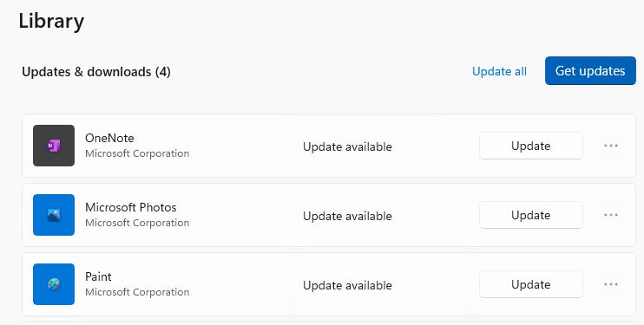Open the OneNote app icon
644x325 pixels.
pyautogui.click(x=54, y=146)
